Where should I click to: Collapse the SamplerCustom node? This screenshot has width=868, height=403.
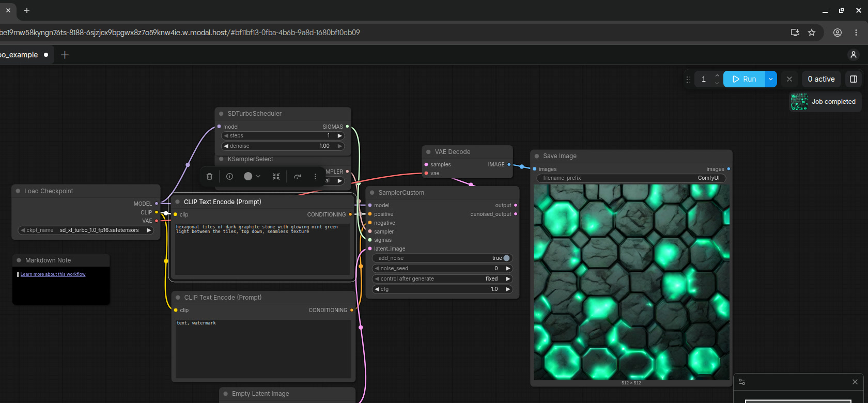[371, 193]
